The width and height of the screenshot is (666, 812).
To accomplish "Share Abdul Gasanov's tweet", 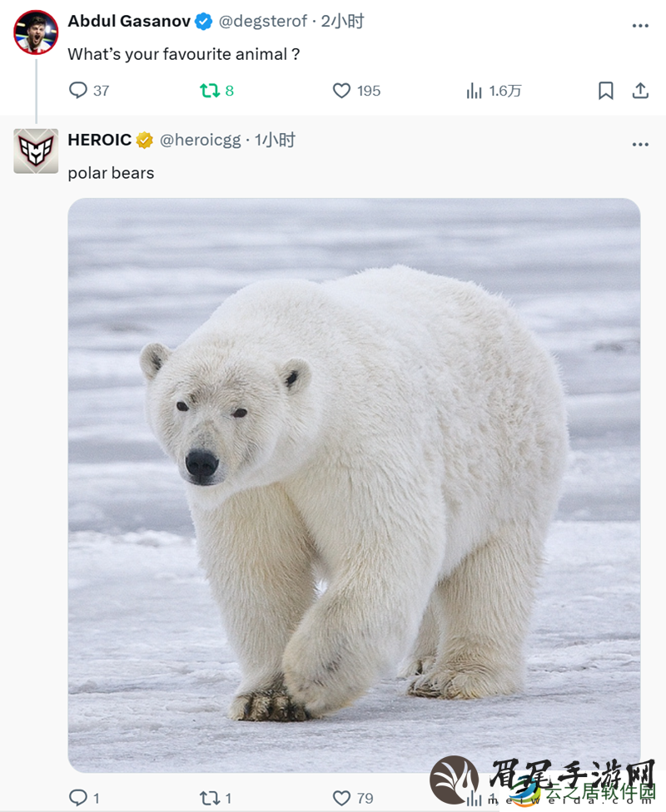I will click(640, 91).
